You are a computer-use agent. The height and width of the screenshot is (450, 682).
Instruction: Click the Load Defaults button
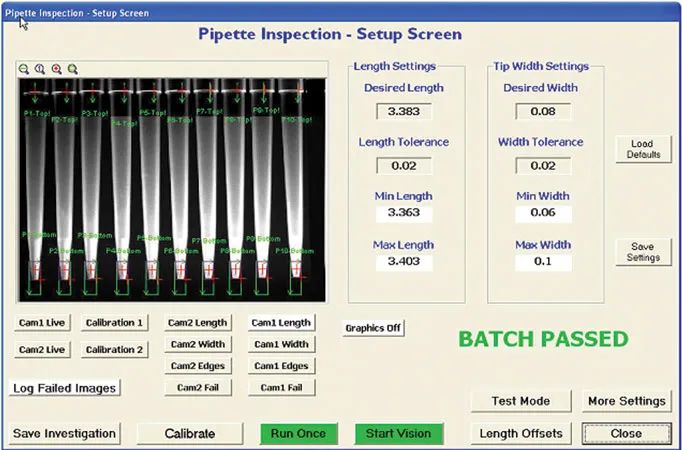[x=642, y=150]
